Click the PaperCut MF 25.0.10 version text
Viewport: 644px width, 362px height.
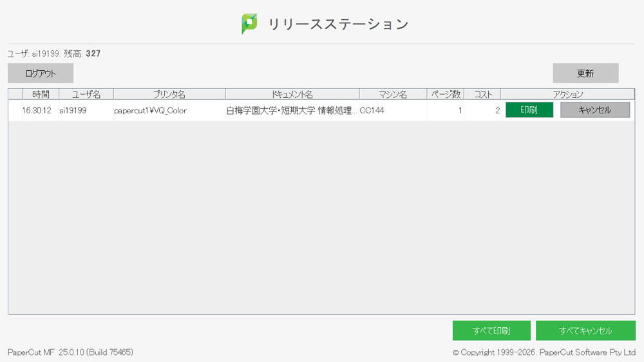point(70,352)
